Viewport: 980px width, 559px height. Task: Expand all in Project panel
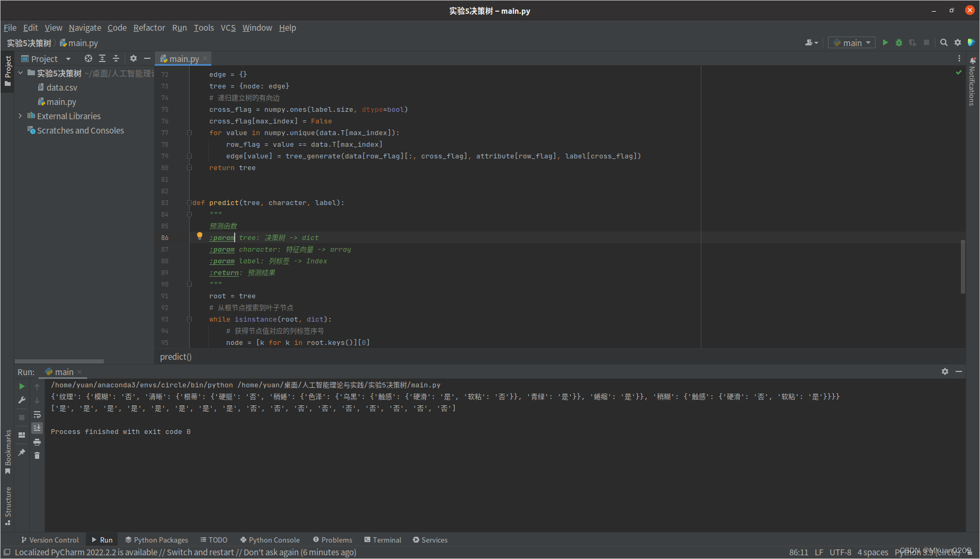(102, 58)
